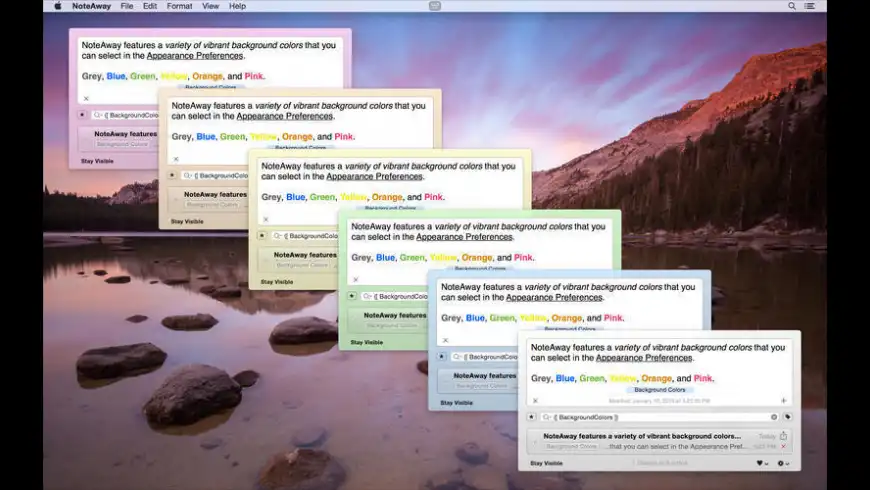Toggle Stay Visible in the pink window
870x490 pixels.
[x=97, y=161]
